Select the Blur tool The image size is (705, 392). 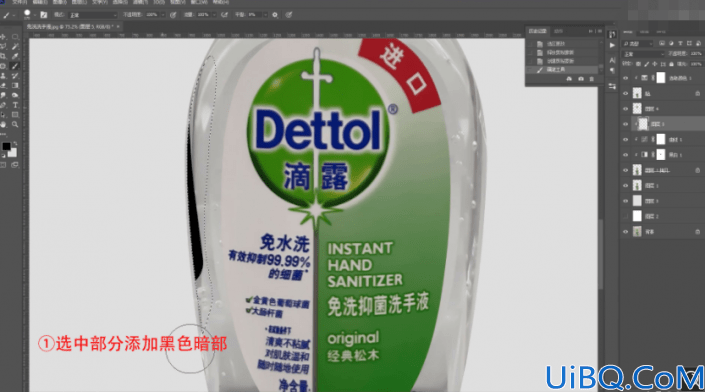4,95
